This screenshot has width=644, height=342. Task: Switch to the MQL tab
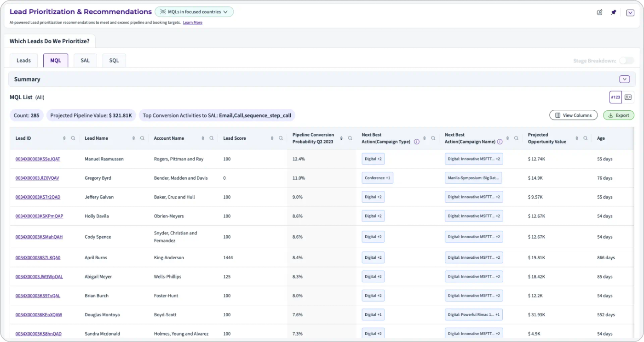(56, 60)
